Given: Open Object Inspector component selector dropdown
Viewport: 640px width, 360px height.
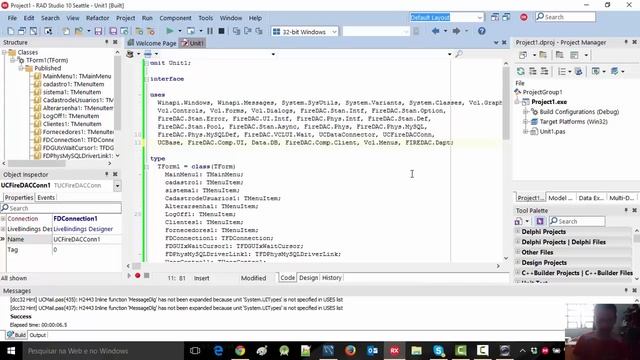Looking at the screenshot, I should tap(117, 186).
